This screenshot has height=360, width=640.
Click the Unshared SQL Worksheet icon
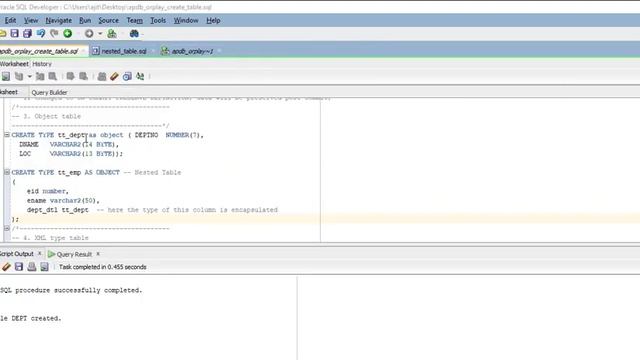[x=102, y=76]
